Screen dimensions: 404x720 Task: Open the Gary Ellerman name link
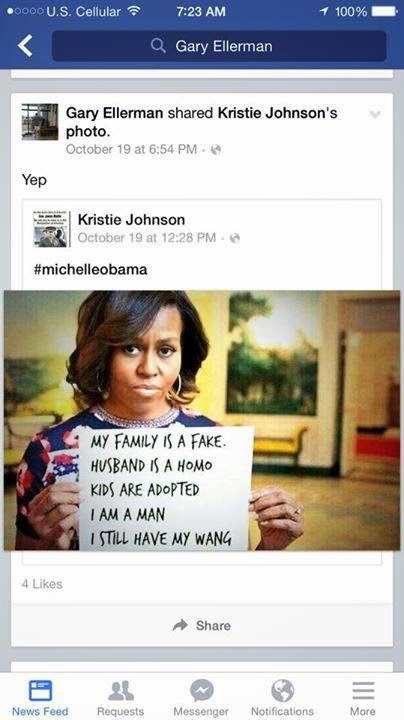tap(114, 112)
